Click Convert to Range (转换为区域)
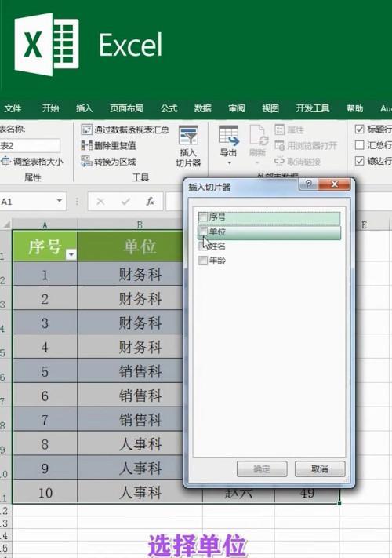This screenshot has height=558, width=392. [x=109, y=162]
